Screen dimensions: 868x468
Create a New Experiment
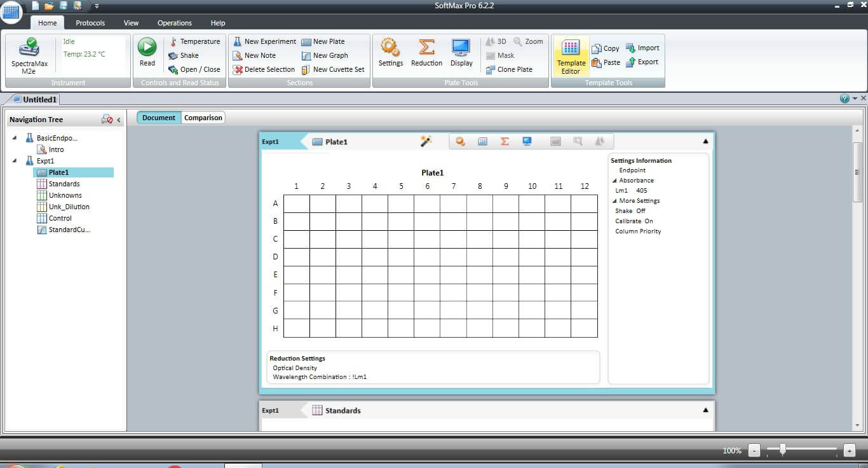coord(264,41)
